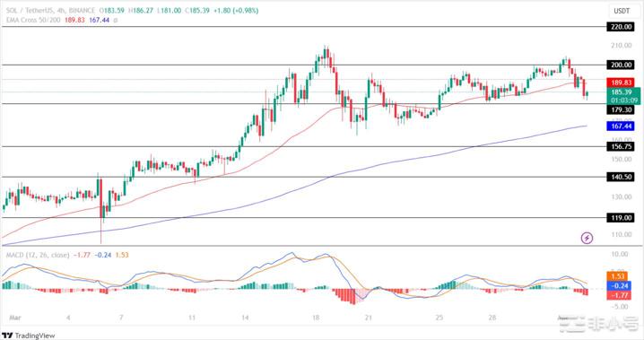
Task: Click the 110.00 price axis label
Action: pos(622,234)
